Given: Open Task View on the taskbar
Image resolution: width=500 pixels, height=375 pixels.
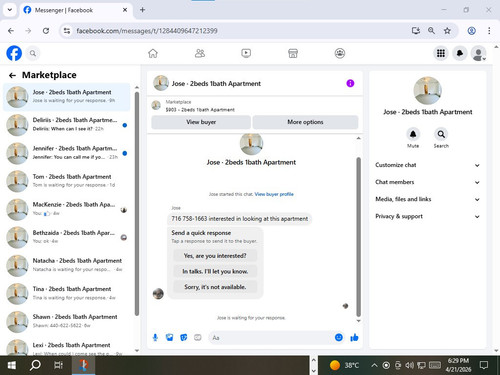Looking at the screenshot, I should (x=59, y=365).
